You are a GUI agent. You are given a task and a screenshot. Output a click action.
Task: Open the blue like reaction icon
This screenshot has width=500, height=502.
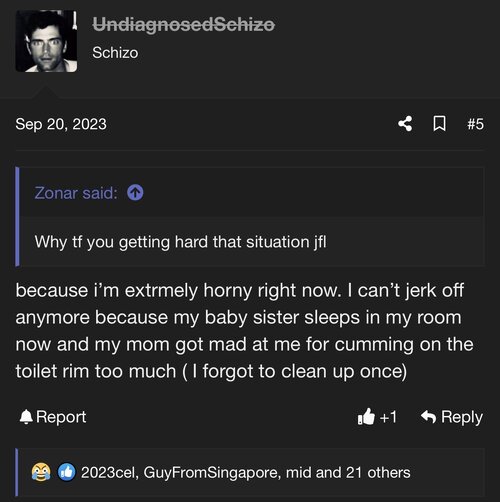point(67,472)
